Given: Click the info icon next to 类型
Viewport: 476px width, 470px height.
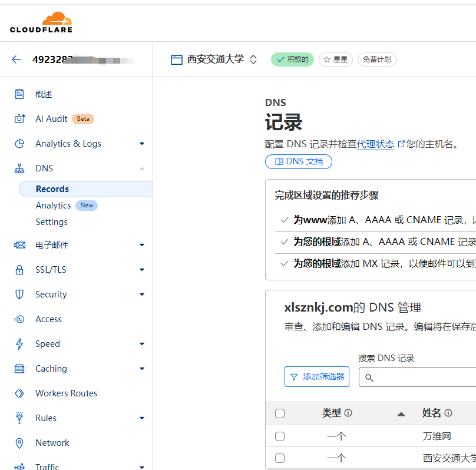Looking at the screenshot, I should (348, 413).
